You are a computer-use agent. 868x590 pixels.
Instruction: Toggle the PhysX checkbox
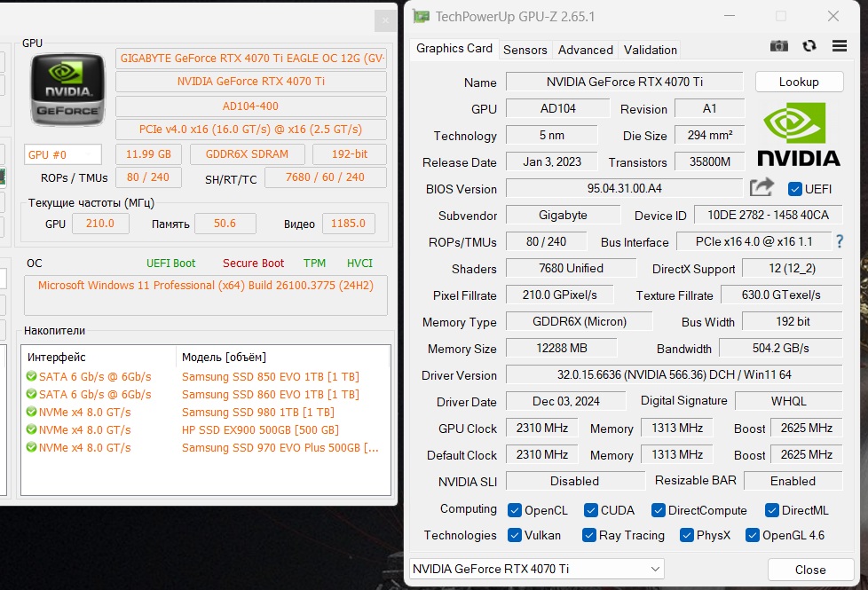[686, 535]
